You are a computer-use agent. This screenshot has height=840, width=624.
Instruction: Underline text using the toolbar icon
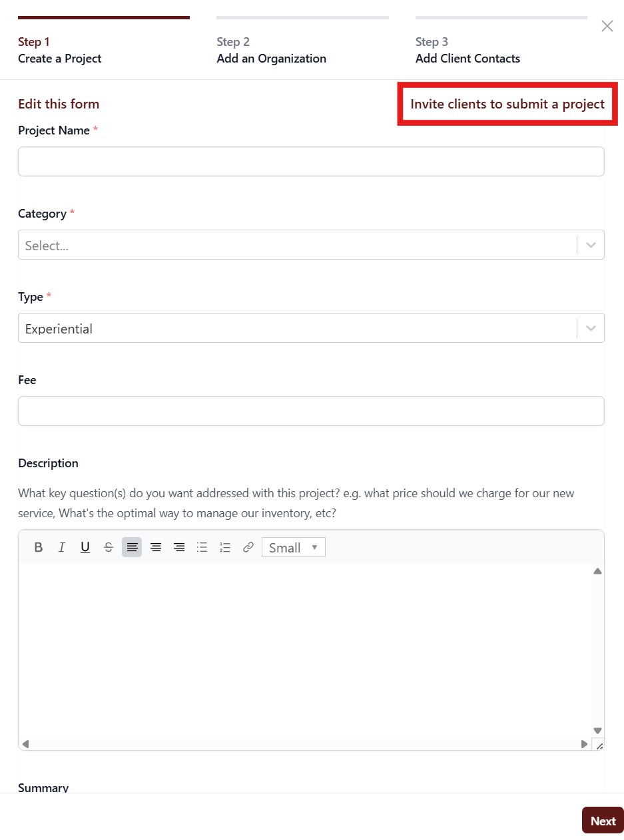coord(85,547)
